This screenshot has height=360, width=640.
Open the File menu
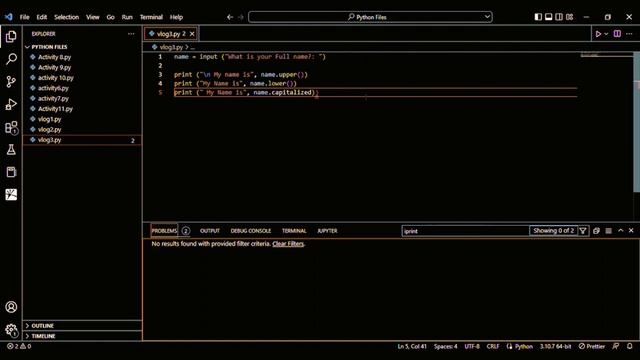[x=24, y=17]
